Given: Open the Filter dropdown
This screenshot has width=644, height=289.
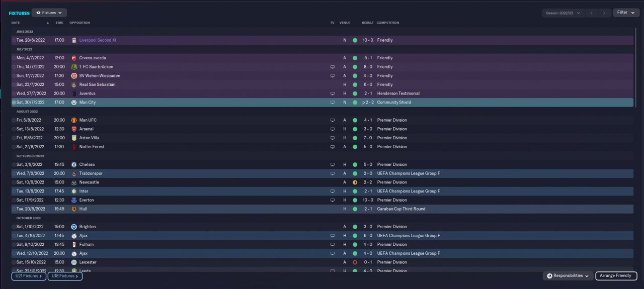Looking at the screenshot, I should [626, 13].
